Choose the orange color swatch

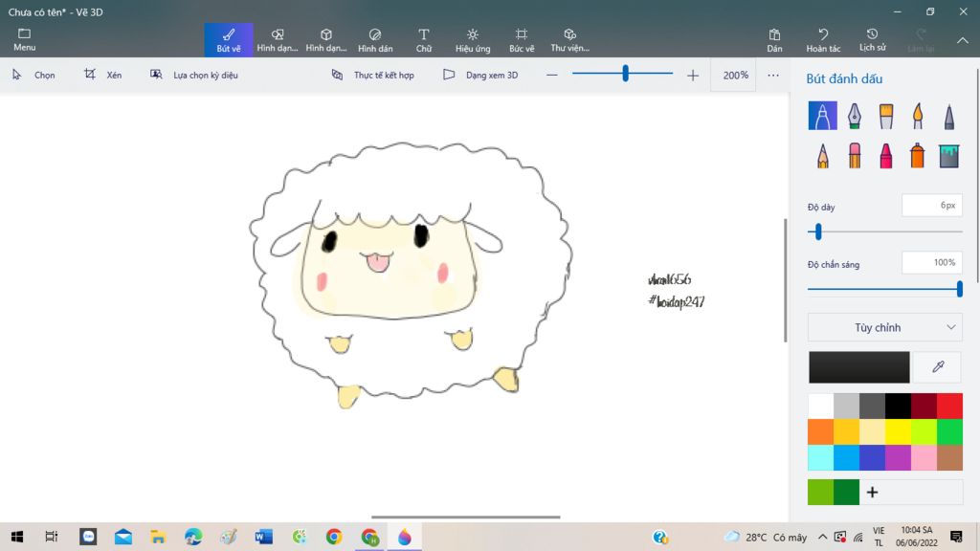pos(820,431)
